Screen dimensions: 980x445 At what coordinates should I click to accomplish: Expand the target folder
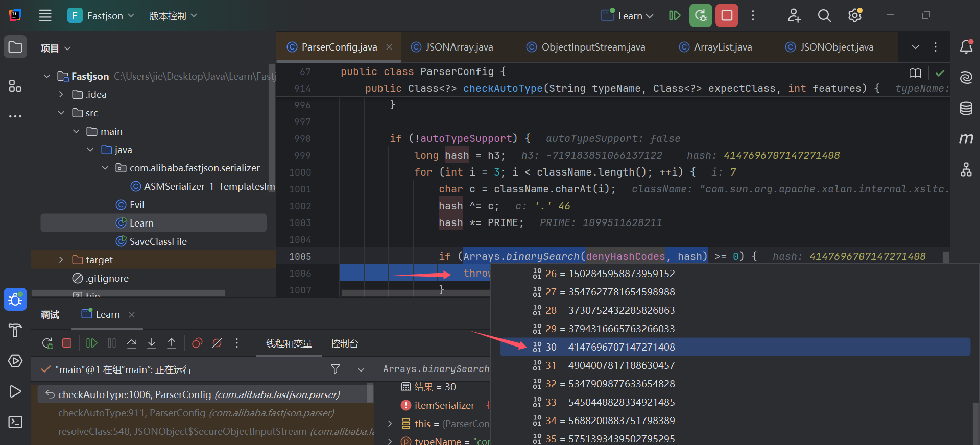(x=61, y=260)
